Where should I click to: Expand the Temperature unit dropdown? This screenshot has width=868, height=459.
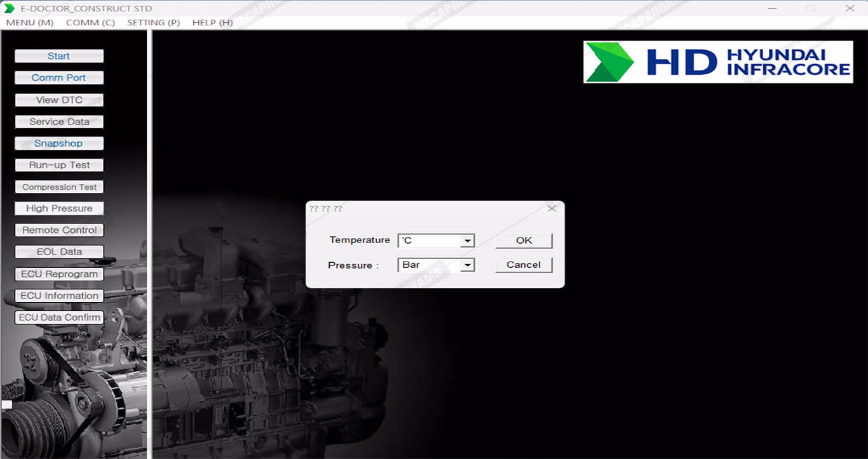[468, 241]
